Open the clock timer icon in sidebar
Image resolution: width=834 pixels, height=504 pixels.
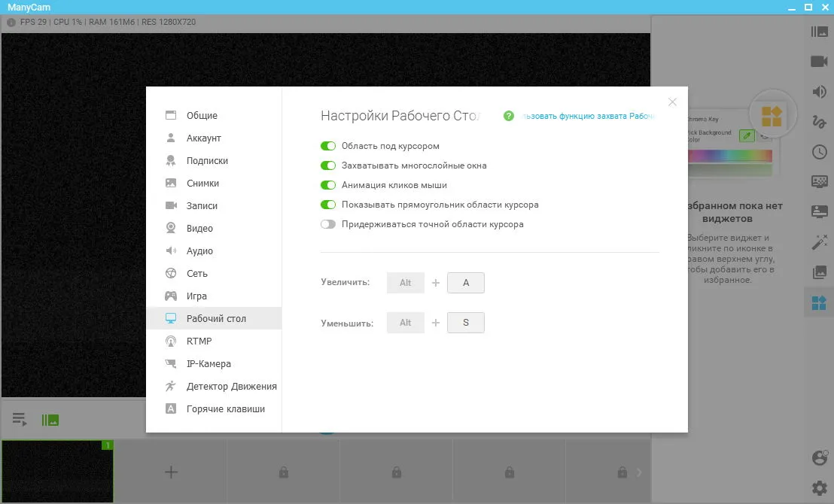tap(819, 152)
